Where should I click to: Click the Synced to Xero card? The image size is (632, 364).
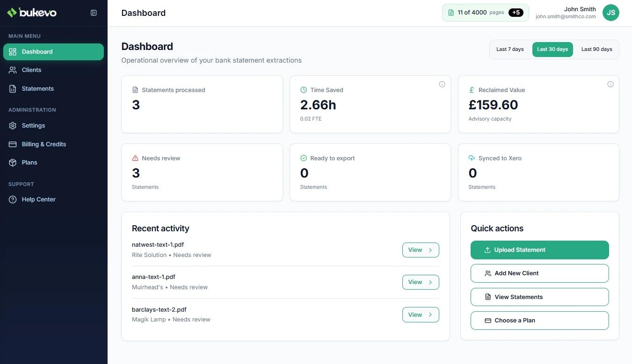point(538,172)
